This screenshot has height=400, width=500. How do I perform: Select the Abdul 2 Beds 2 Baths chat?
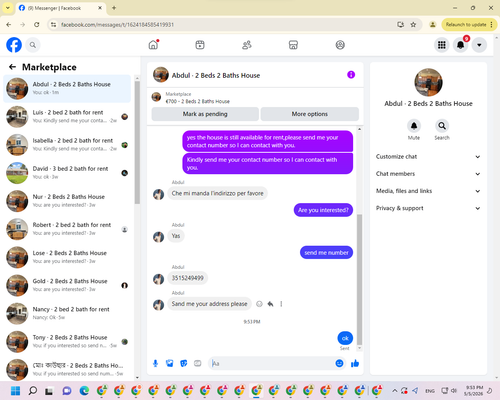coord(67,88)
